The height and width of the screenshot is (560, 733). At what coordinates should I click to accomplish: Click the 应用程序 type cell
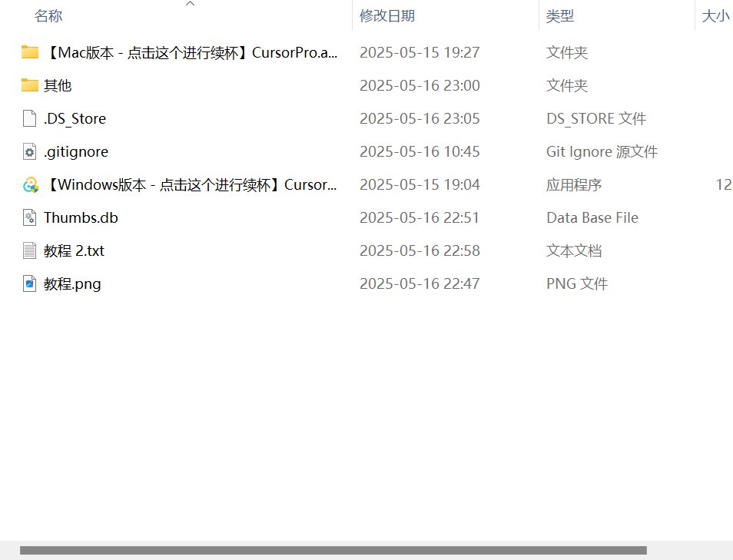click(574, 185)
